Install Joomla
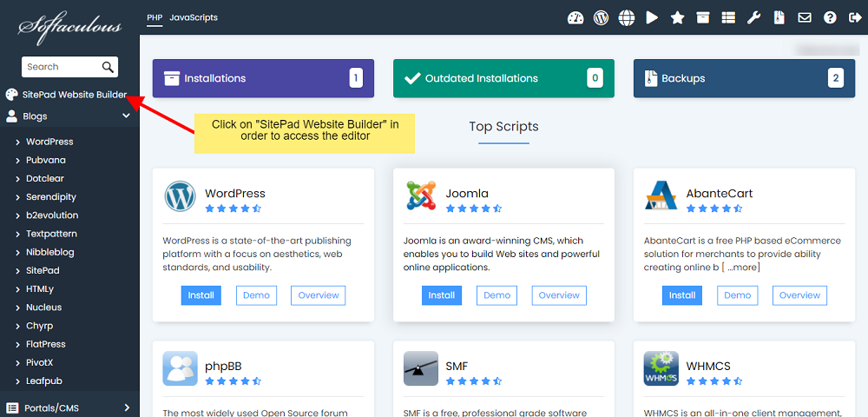This screenshot has height=417, width=868. (x=442, y=295)
